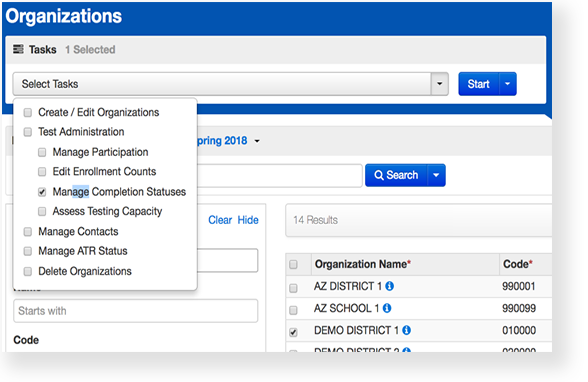Click the info icon beside AZ DISTRICT 1
Image resolution: width=588 pixels, height=382 pixels.
(390, 286)
